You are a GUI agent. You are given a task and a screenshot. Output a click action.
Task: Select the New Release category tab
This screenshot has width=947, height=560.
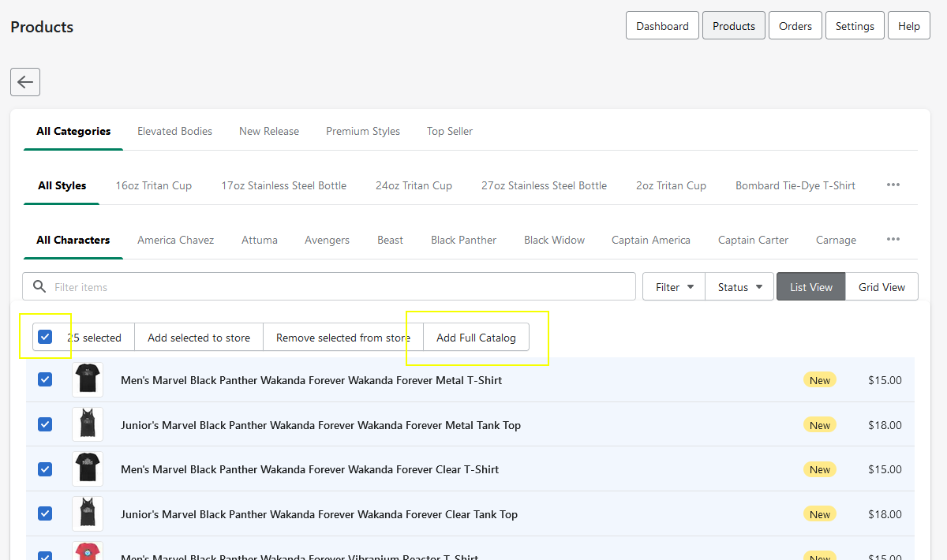pos(269,131)
